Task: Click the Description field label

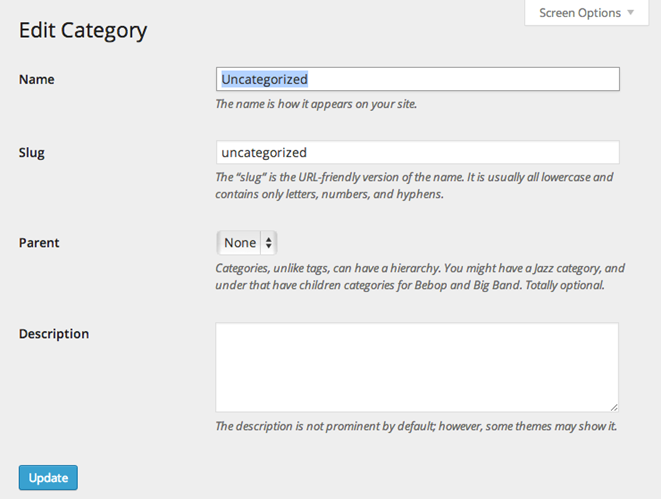Action: click(54, 333)
